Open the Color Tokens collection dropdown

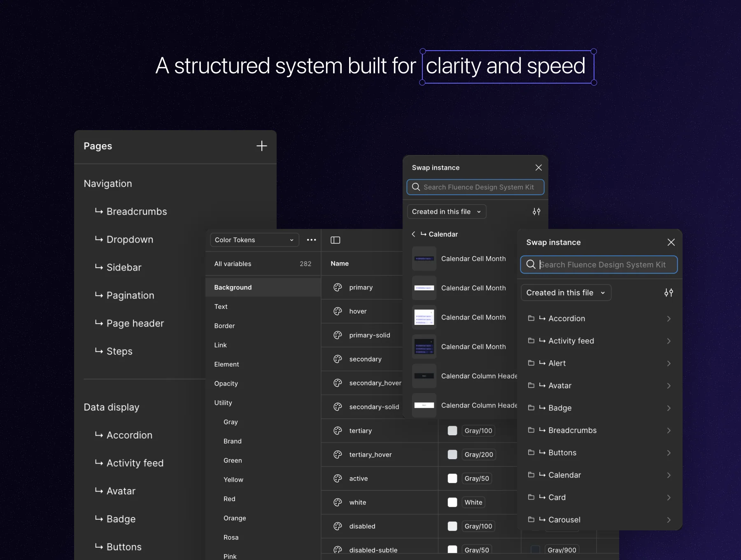point(254,240)
